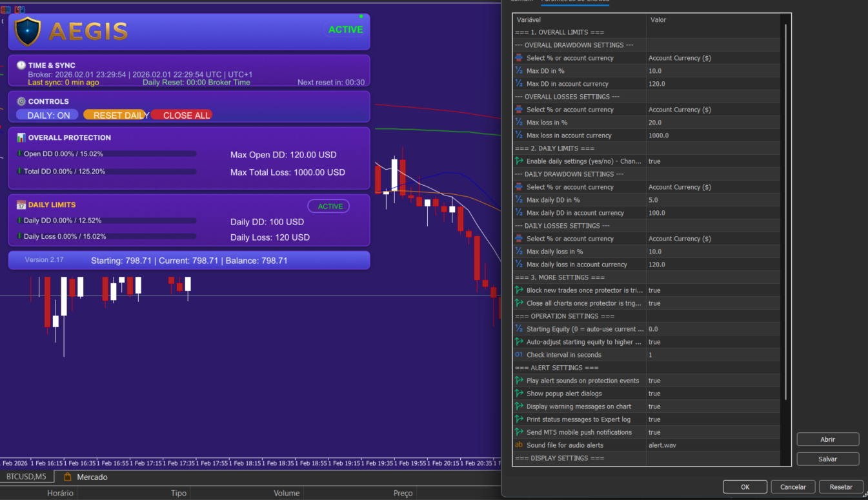Click the parameter list vertical scrollbar
868x500 pixels.
pyautogui.click(x=785, y=213)
